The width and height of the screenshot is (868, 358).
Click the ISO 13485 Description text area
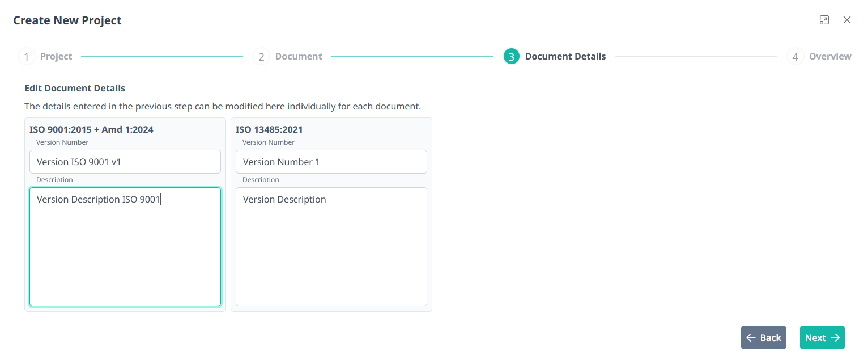pos(331,247)
